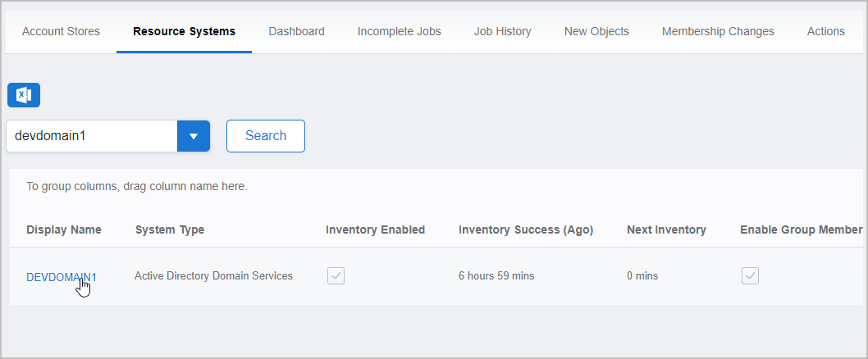Screen dimensions: 868x359
Task: Open the Dashboard tab
Action: point(296,31)
